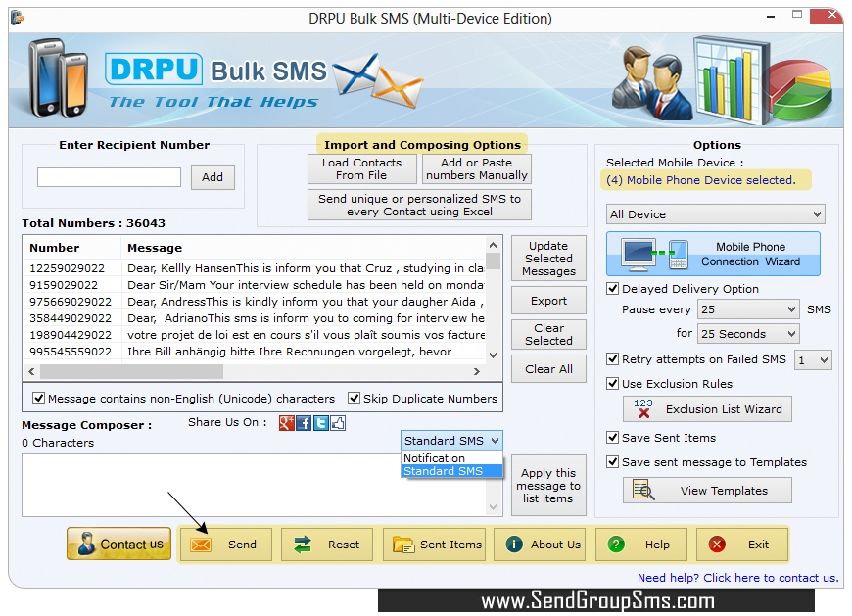The image size is (852, 616).
Task: Click the horizontal scrollbar thumb in message list
Action: pos(131,371)
